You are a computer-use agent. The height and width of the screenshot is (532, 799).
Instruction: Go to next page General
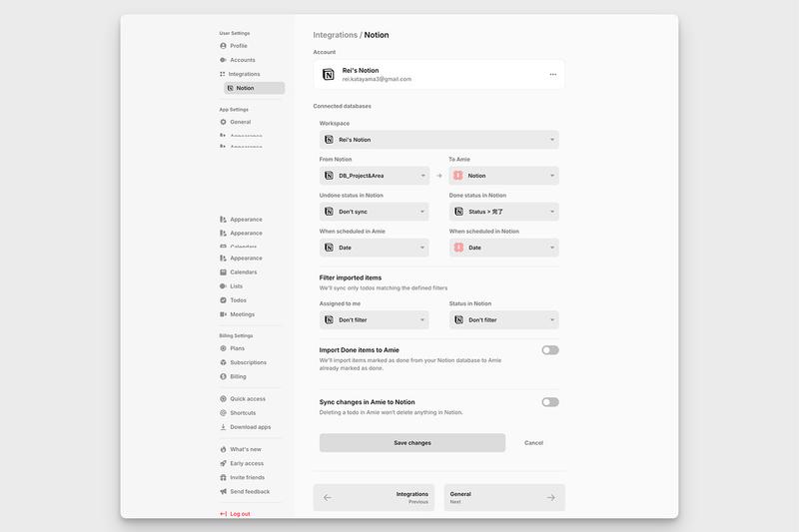(504, 497)
